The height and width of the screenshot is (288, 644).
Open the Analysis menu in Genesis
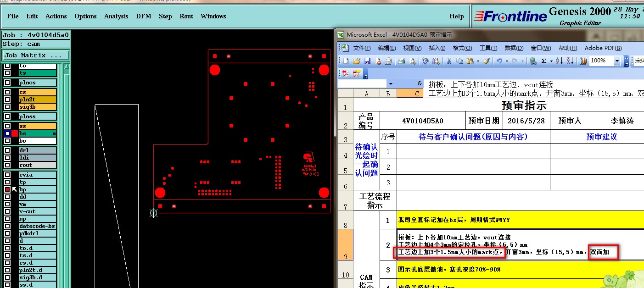(x=116, y=16)
